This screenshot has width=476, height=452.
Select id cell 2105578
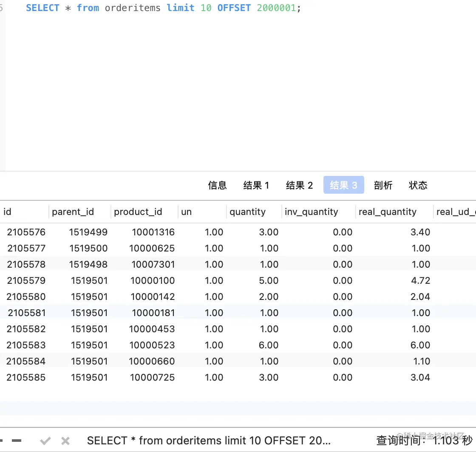pos(26,264)
